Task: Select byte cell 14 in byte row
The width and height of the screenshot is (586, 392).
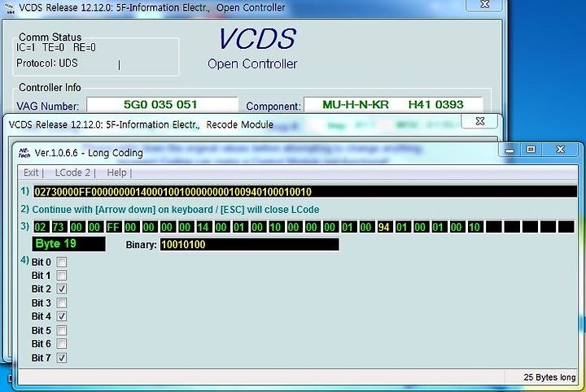Action: (203, 227)
